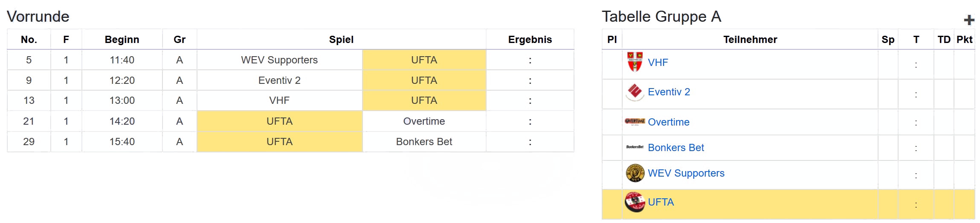Click the Ergebnis column header

pyautogui.click(x=530, y=40)
